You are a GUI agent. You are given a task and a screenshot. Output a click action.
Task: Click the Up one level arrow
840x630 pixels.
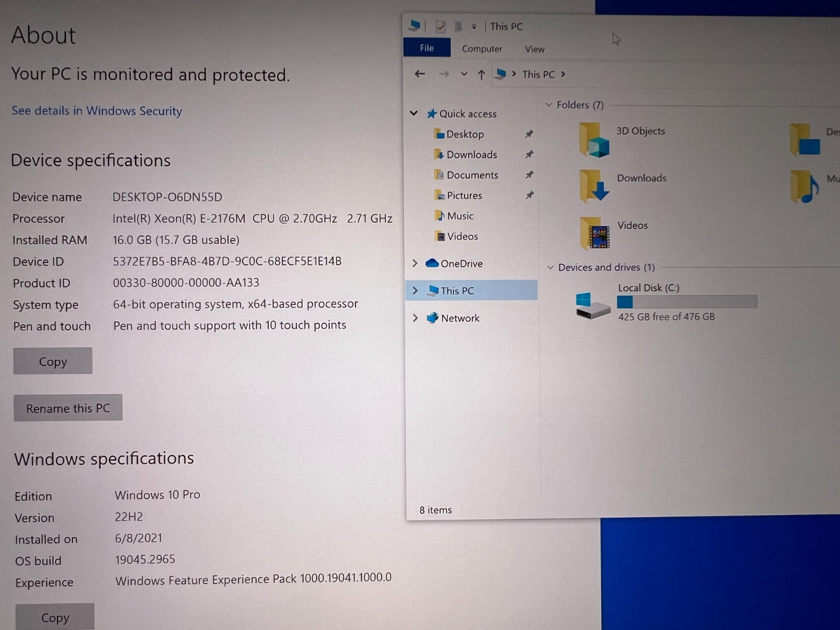481,75
